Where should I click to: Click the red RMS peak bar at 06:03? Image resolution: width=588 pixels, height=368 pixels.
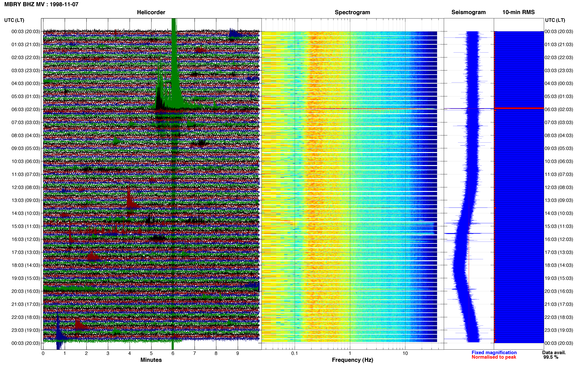click(519, 108)
